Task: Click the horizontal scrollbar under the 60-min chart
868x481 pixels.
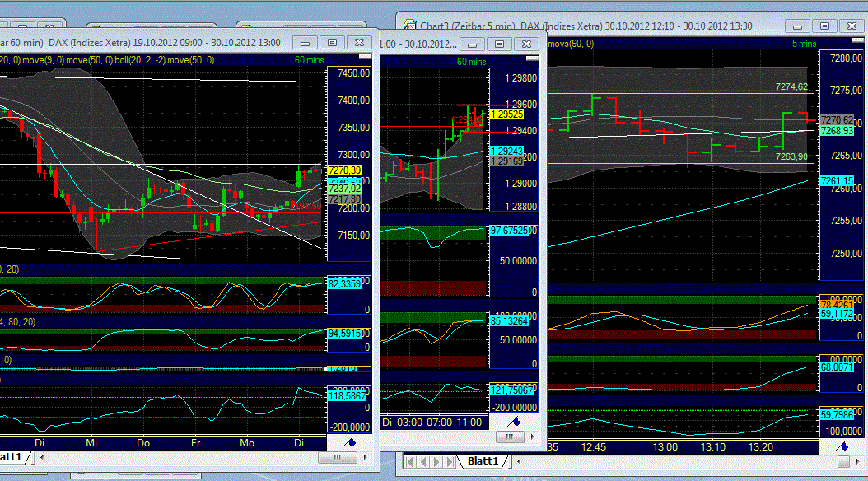Action: point(337,457)
